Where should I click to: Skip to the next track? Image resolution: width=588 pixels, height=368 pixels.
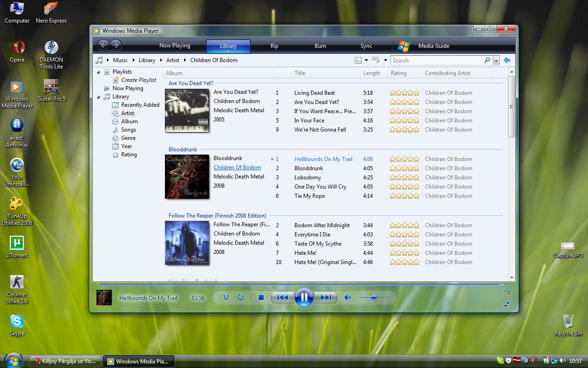pyautogui.click(x=326, y=298)
